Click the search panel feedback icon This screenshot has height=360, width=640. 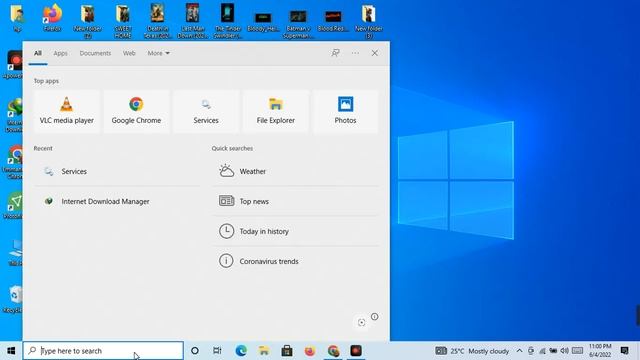pos(336,53)
